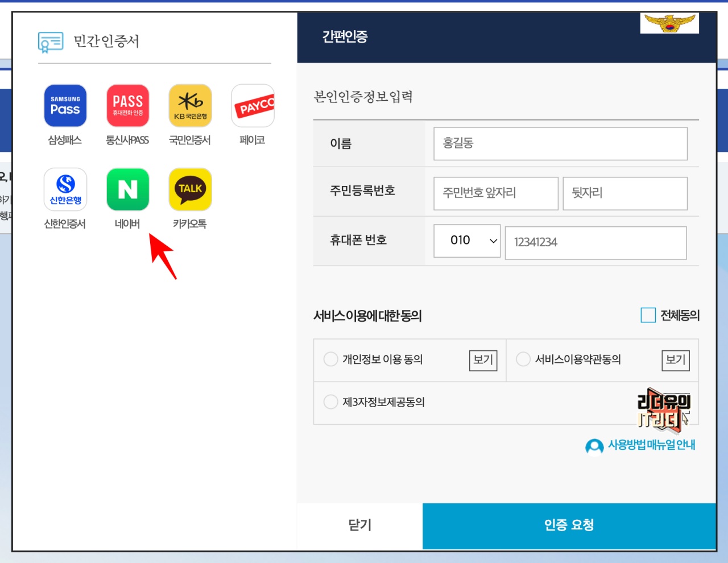The image size is (728, 563).
Task: Focus the 이름 name input field
Action: (x=560, y=143)
